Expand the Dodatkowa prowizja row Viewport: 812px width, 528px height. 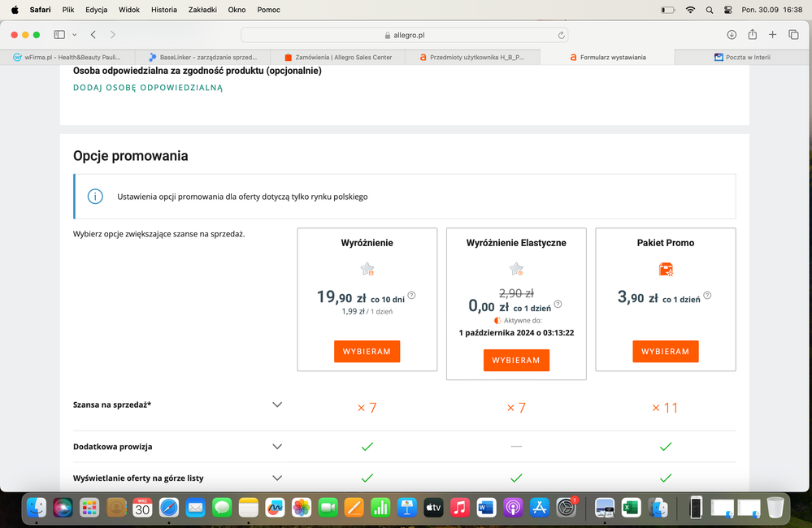click(x=277, y=447)
